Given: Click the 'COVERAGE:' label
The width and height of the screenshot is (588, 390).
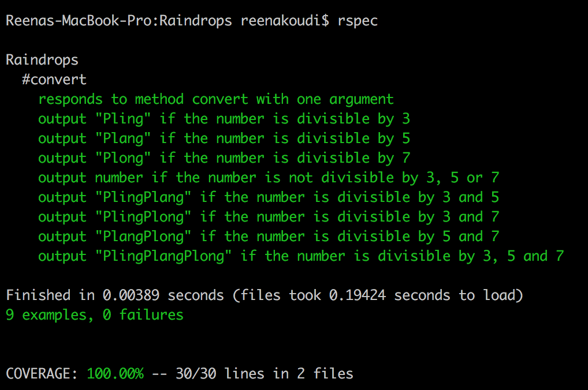Looking at the screenshot, I should 42,373.
